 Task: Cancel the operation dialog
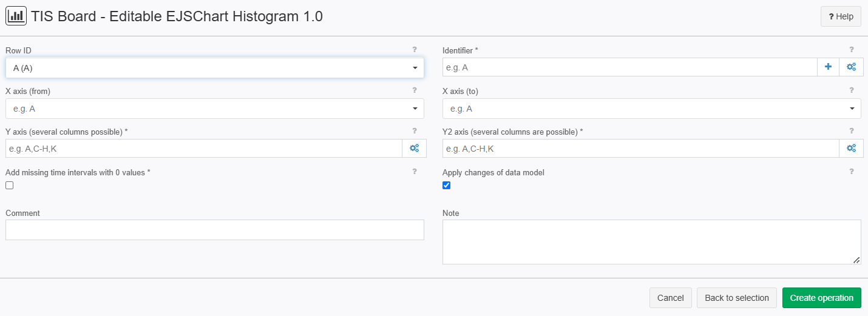pyautogui.click(x=670, y=298)
